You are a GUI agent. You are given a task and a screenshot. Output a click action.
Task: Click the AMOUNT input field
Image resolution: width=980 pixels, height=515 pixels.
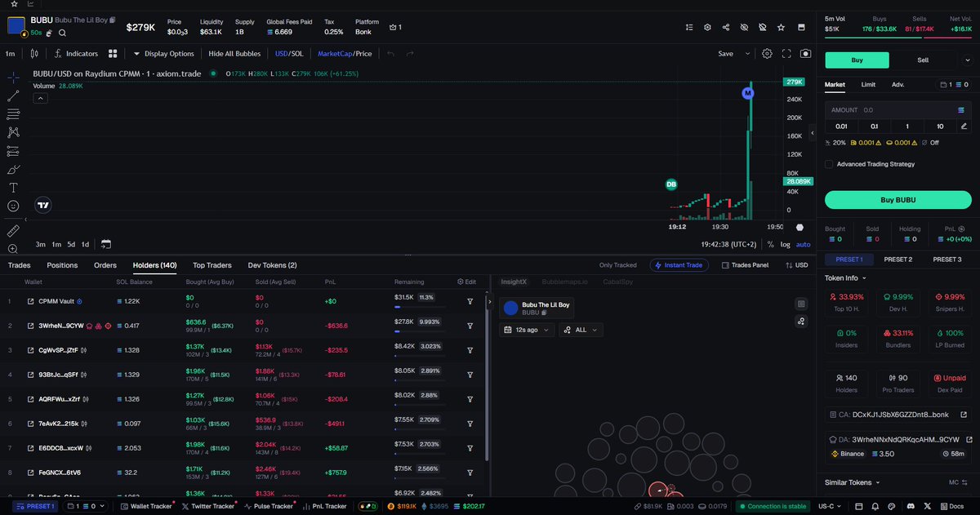(898, 109)
